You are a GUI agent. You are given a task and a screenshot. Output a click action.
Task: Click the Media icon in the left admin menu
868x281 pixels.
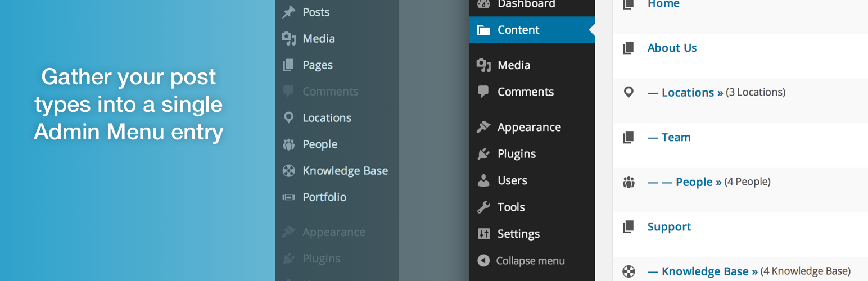tap(288, 38)
